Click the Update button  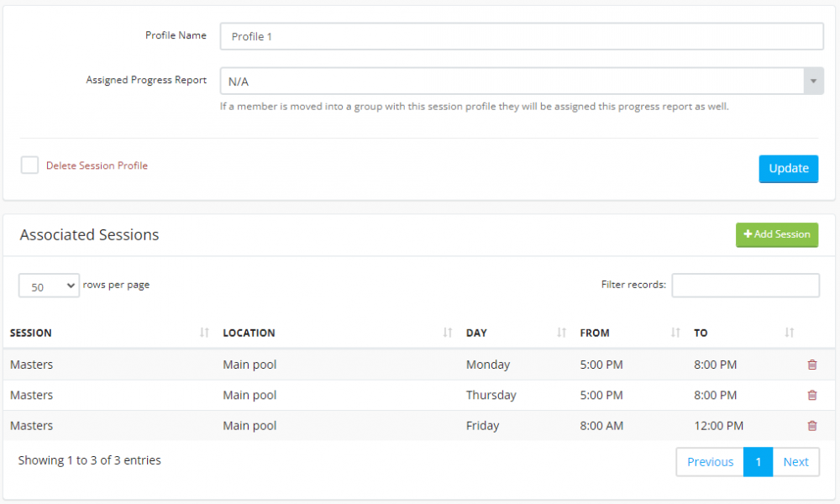point(788,168)
